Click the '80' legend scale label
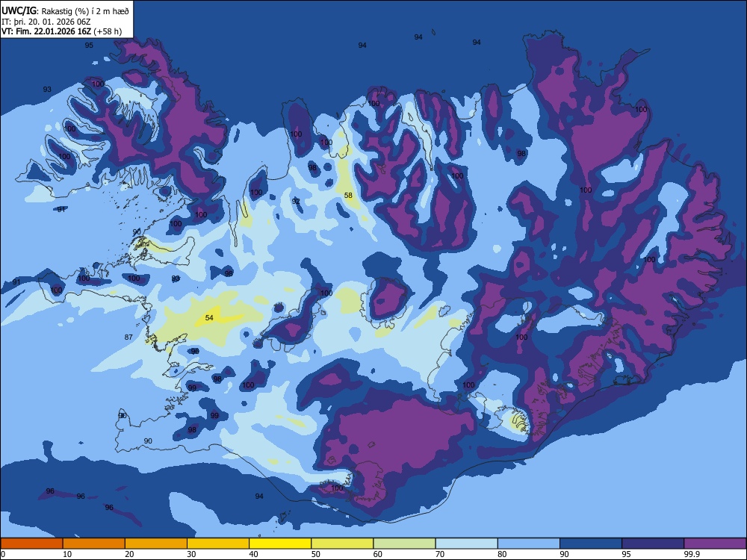Image resolution: width=747 pixels, height=560 pixels. (x=502, y=554)
